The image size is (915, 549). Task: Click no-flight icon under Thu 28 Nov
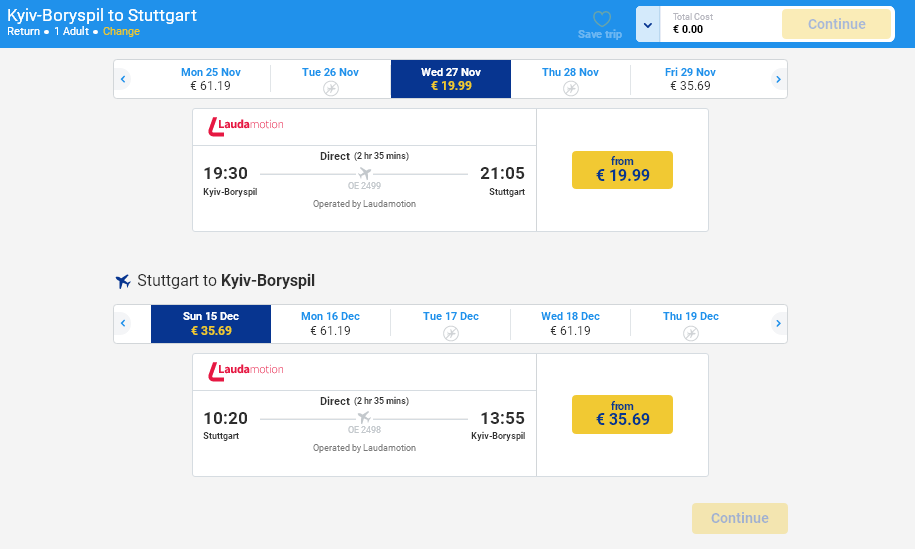tap(571, 89)
